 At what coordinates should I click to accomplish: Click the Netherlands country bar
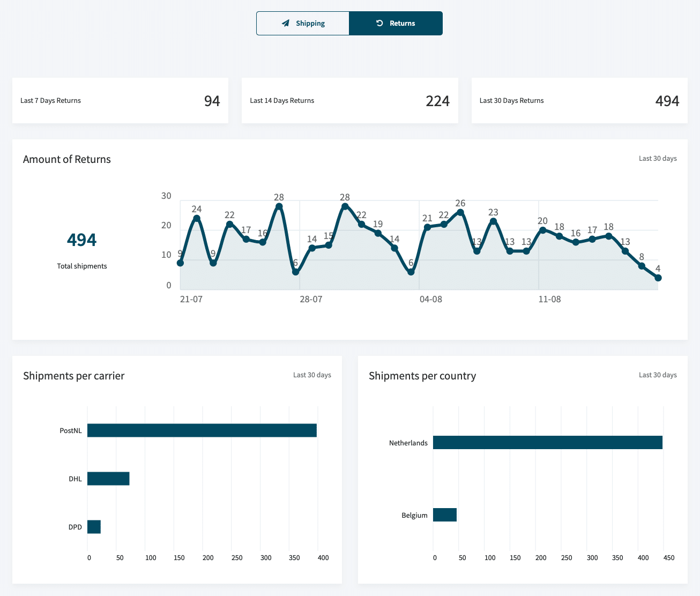coord(548,442)
